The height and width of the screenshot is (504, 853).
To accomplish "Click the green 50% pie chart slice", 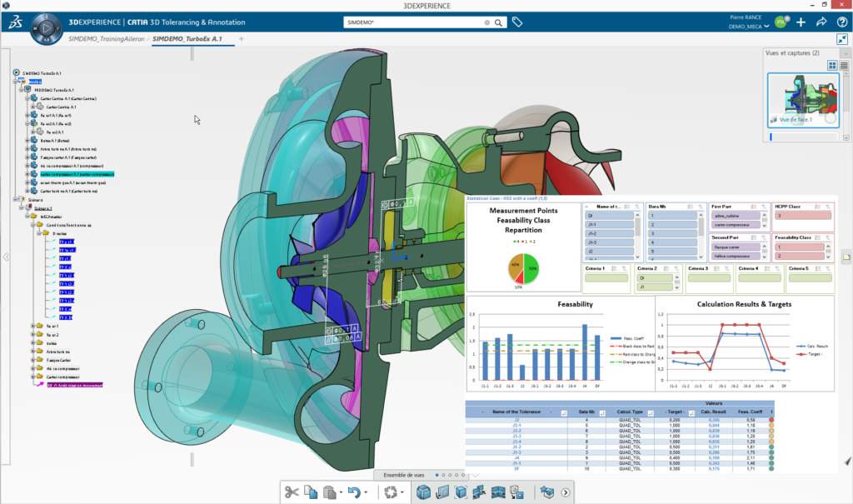I will coord(531,267).
